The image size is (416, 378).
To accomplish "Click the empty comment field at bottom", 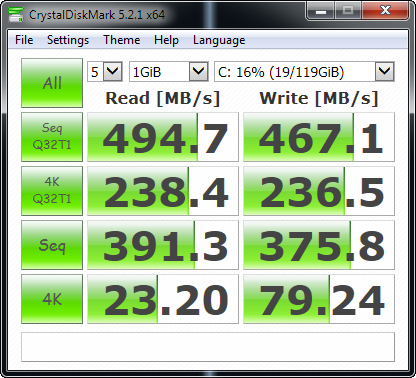I will tap(208, 347).
